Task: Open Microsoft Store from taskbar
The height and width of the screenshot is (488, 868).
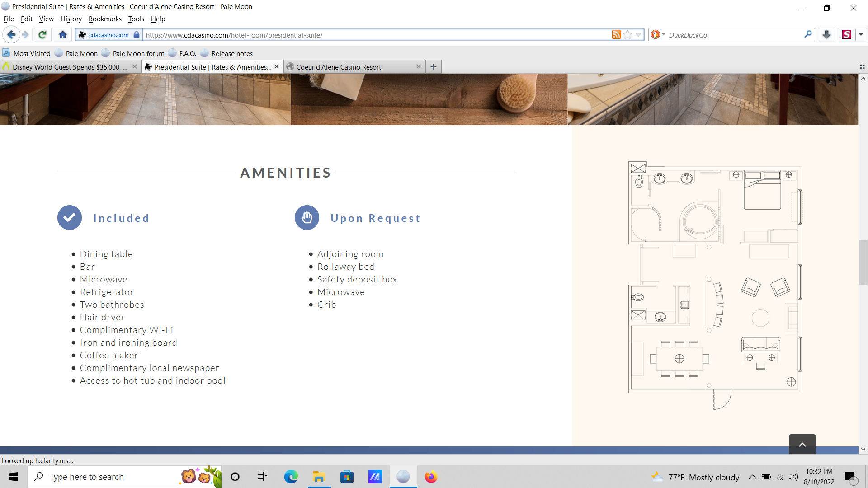Action: [x=347, y=477]
